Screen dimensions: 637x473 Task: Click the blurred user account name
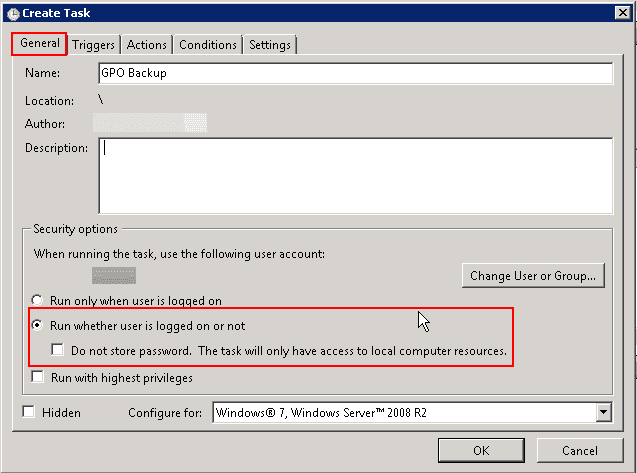(113, 275)
